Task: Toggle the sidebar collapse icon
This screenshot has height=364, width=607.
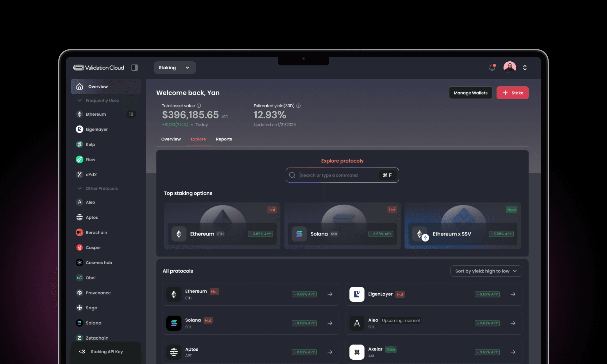Action: click(134, 67)
